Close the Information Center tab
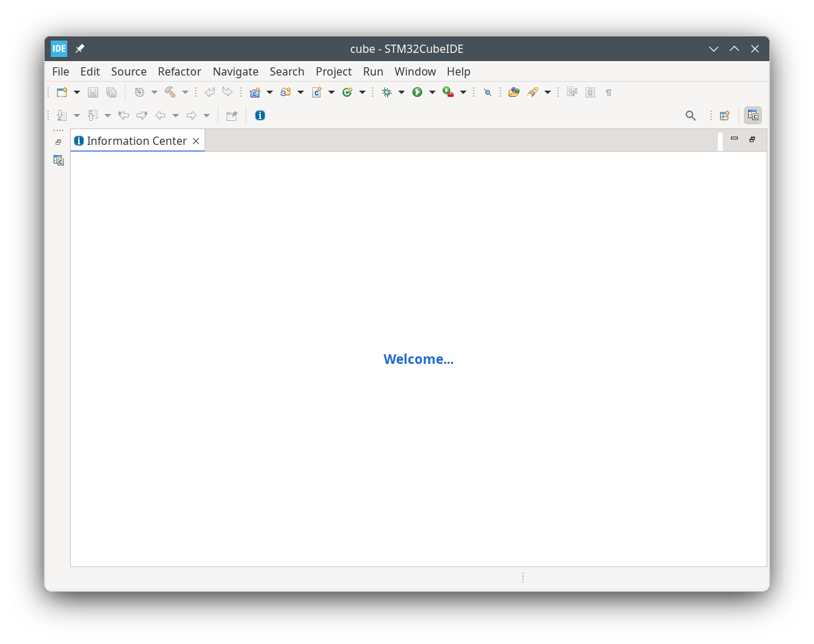Viewport: 814px width, 644px height. point(196,141)
